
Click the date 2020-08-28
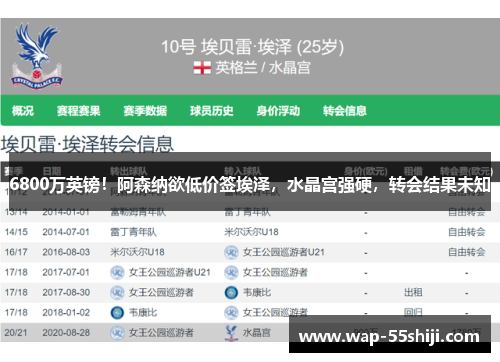pyautogui.click(x=66, y=333)
